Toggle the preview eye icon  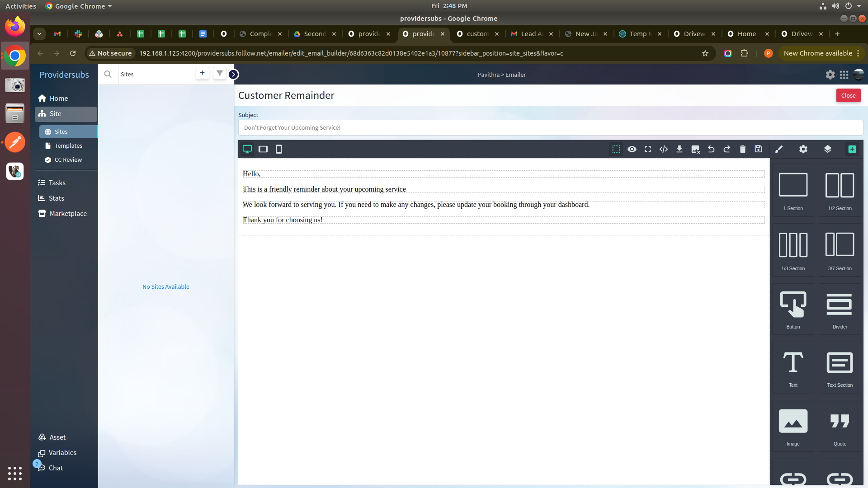[632, 149]
